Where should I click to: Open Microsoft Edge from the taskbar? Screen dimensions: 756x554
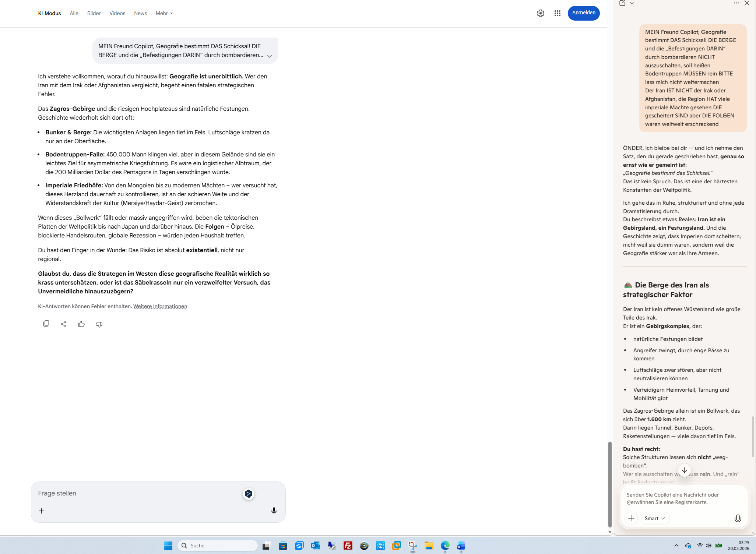(445, 546)
